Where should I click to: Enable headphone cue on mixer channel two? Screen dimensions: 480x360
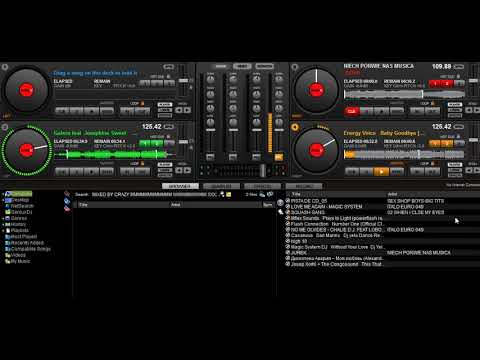233,157
